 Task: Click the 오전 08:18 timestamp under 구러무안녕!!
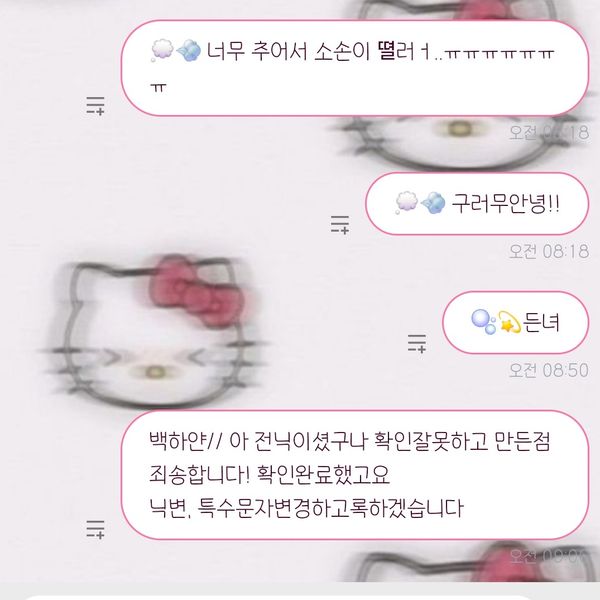[549, 251]
